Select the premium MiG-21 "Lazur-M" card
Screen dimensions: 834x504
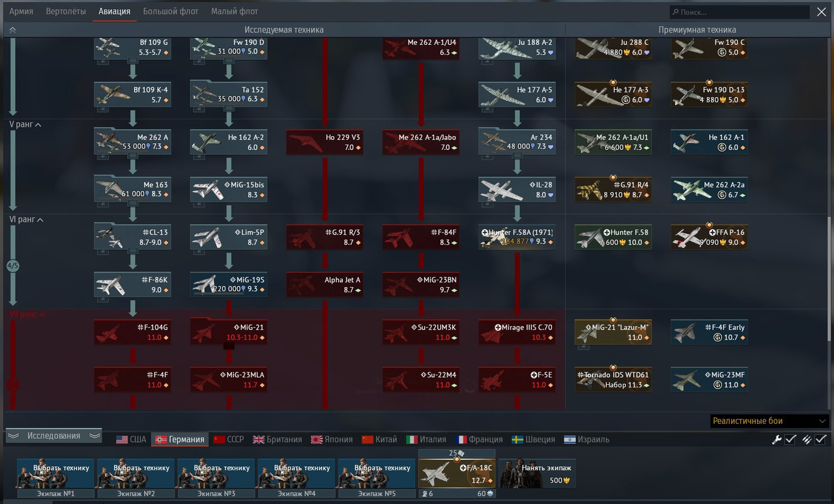coord(613,332)
